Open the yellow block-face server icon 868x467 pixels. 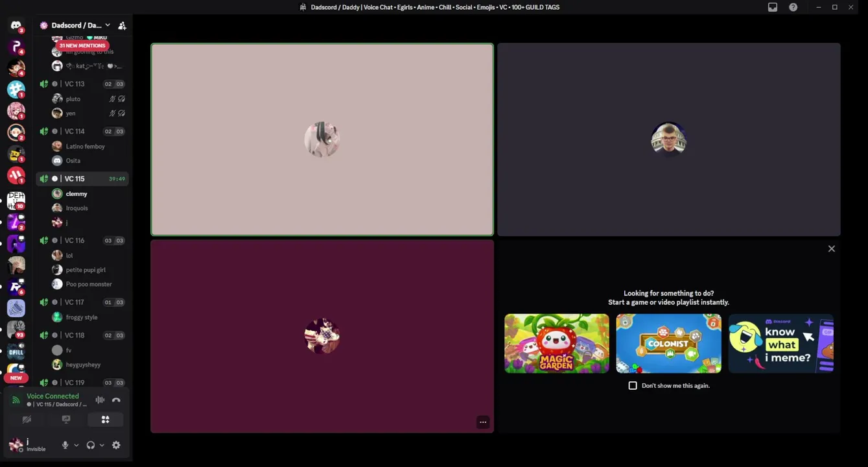coord(16,154)
